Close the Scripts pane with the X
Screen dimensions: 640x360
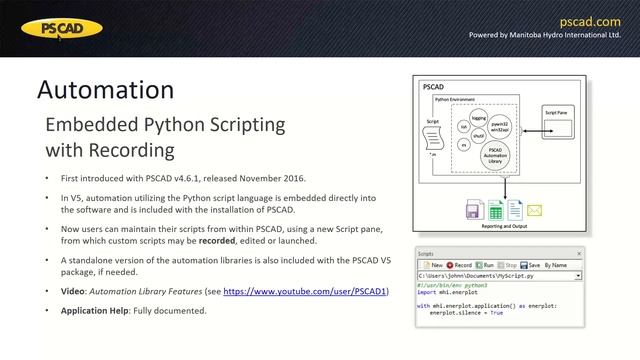click(x=579, y=254)
